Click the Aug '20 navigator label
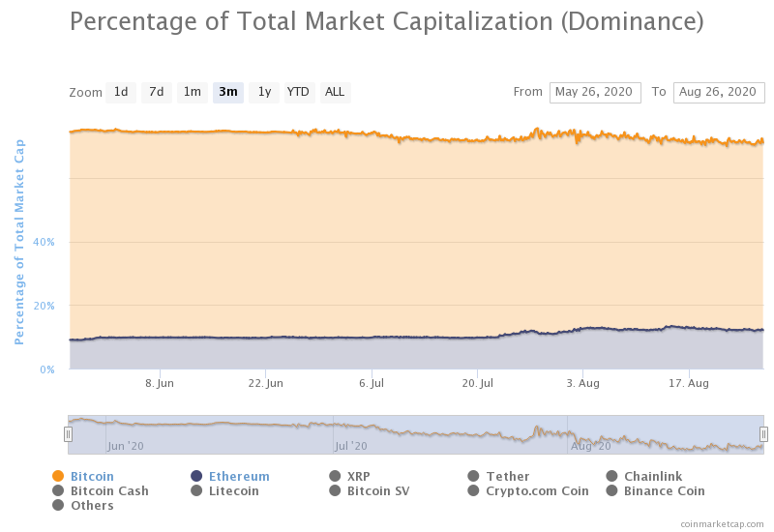Image resolution: width=774 pixels, height=532 pixels. point(591,446)
